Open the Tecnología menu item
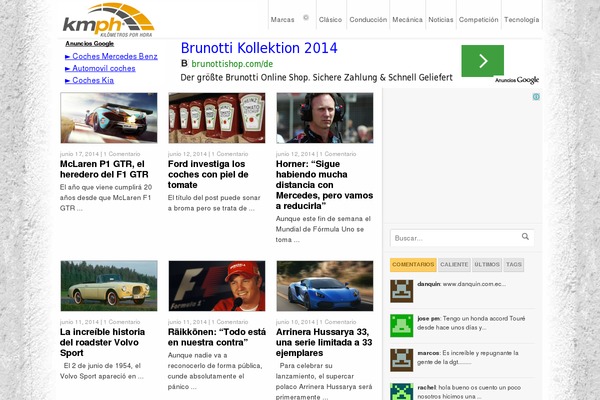The width and height of the screenshot is (600, 400). (x=521, y=20)
